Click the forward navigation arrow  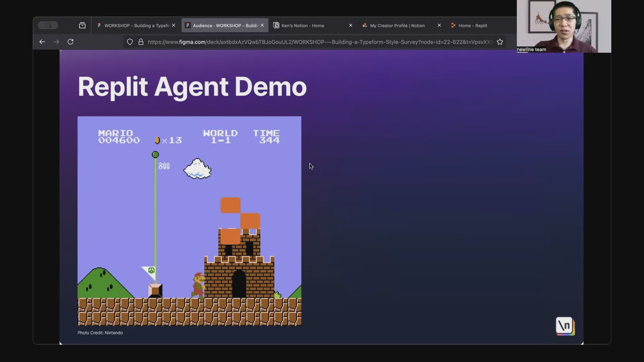point(56,42)
